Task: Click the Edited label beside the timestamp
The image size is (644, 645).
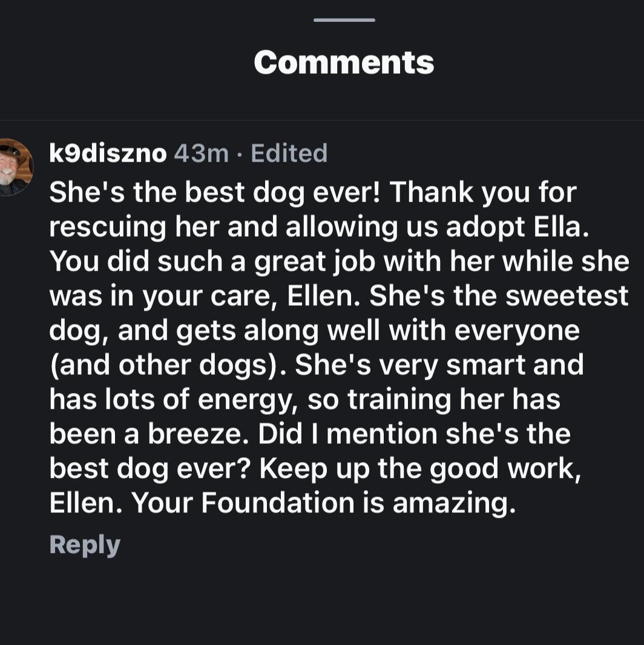Action: coord(289,154)
